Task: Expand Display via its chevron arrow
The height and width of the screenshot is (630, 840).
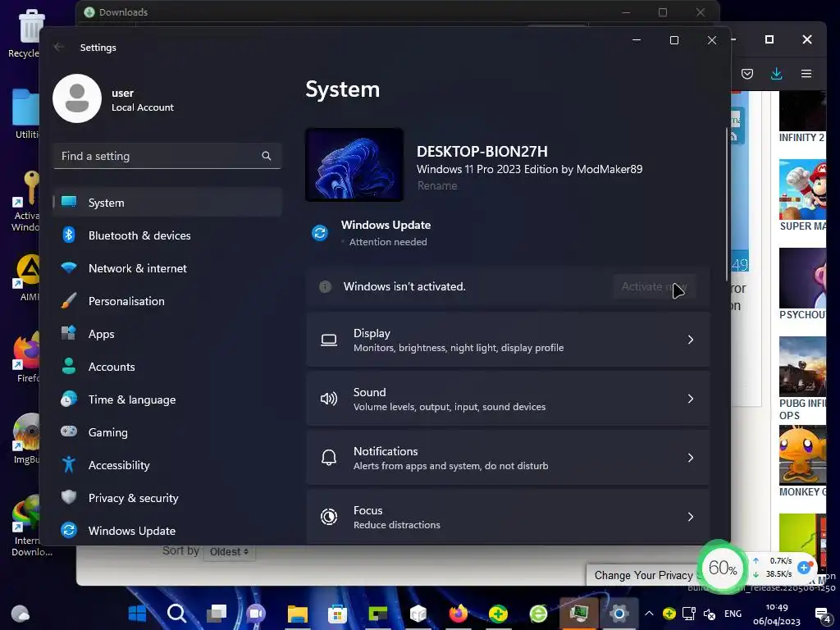Action: tap(691, 340)
